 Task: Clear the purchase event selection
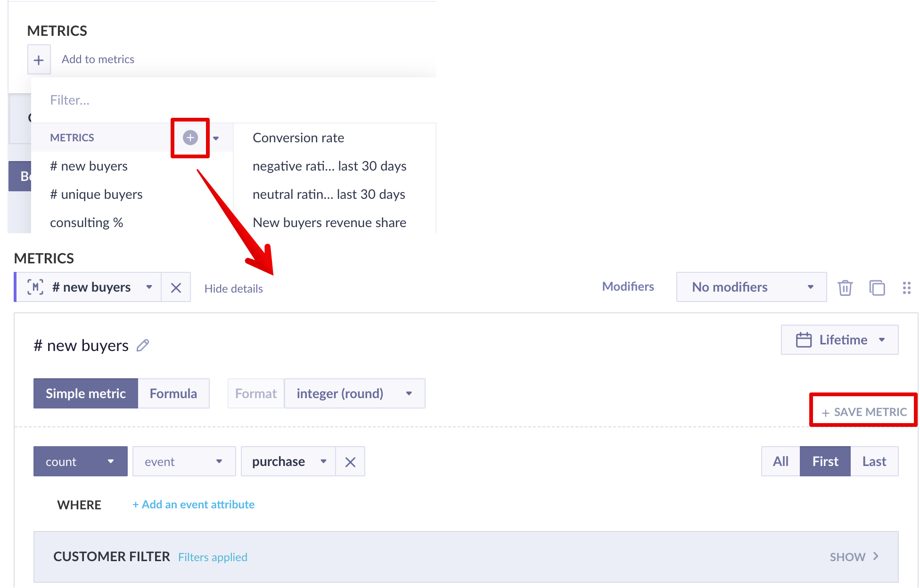tap(350, 462)
